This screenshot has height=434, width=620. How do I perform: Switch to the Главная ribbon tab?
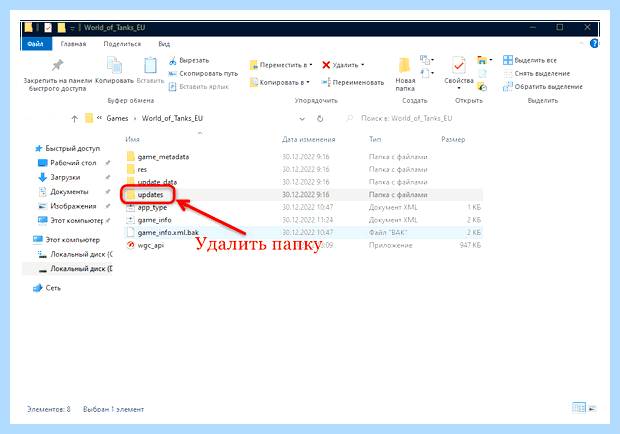[x=73, y=44]
